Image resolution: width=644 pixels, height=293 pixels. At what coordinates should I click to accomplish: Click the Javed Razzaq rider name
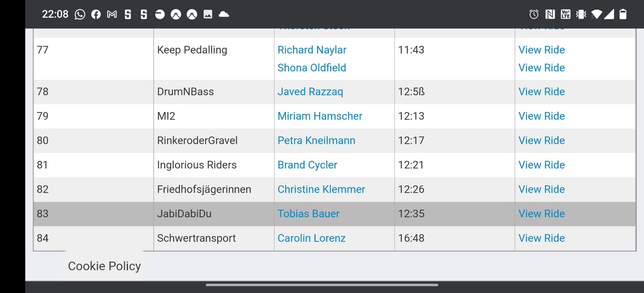point(310,92)
